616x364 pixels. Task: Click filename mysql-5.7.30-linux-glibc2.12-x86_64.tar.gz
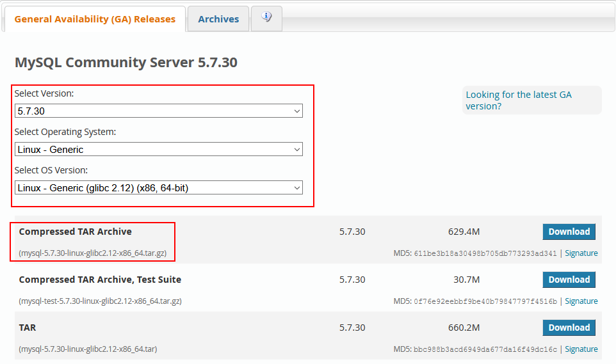(x=93, y=253)
